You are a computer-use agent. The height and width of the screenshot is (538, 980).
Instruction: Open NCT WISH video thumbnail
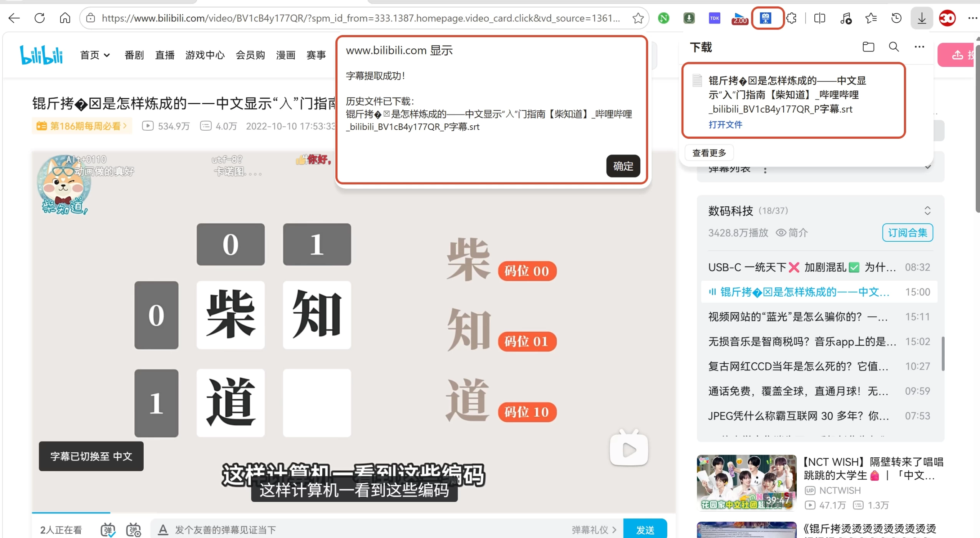[x=746, y=483]
